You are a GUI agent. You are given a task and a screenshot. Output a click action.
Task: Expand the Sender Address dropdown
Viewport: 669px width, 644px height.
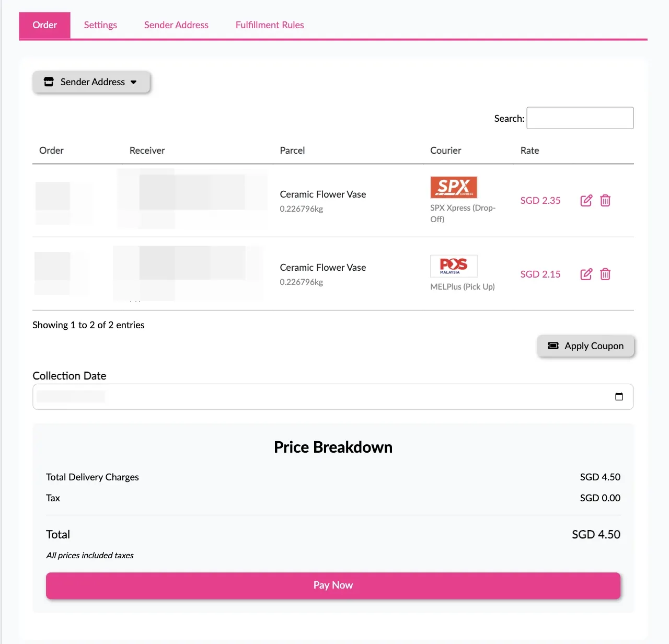[x=92, y=82]
